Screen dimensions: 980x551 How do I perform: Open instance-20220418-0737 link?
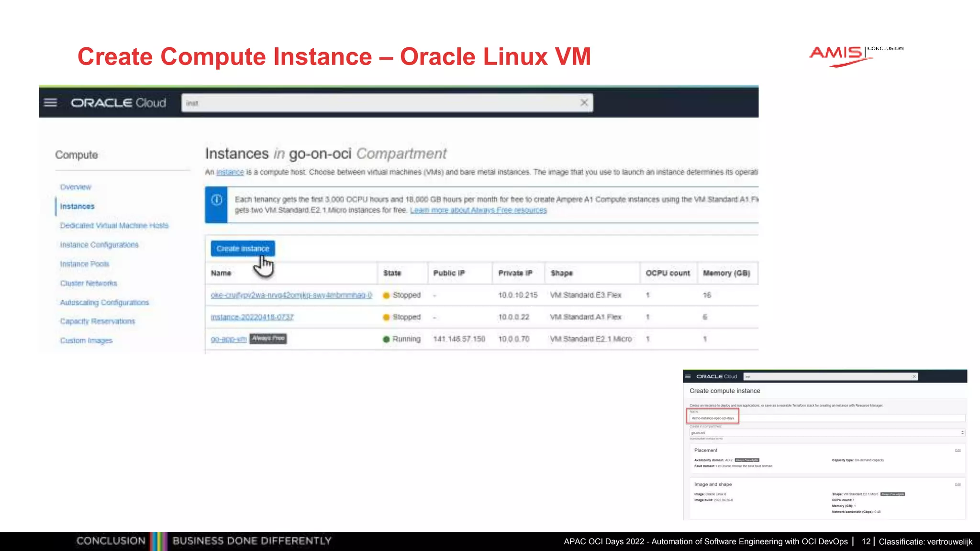point(252,317)
